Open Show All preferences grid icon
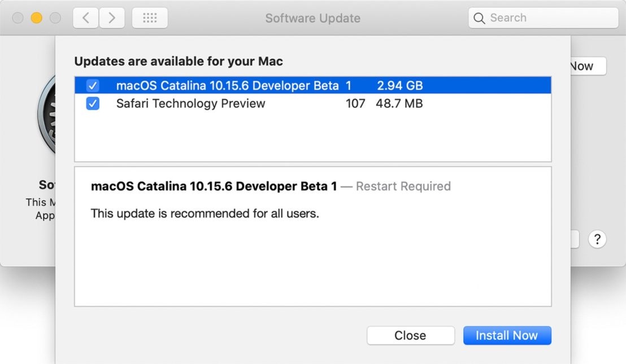 149,17
